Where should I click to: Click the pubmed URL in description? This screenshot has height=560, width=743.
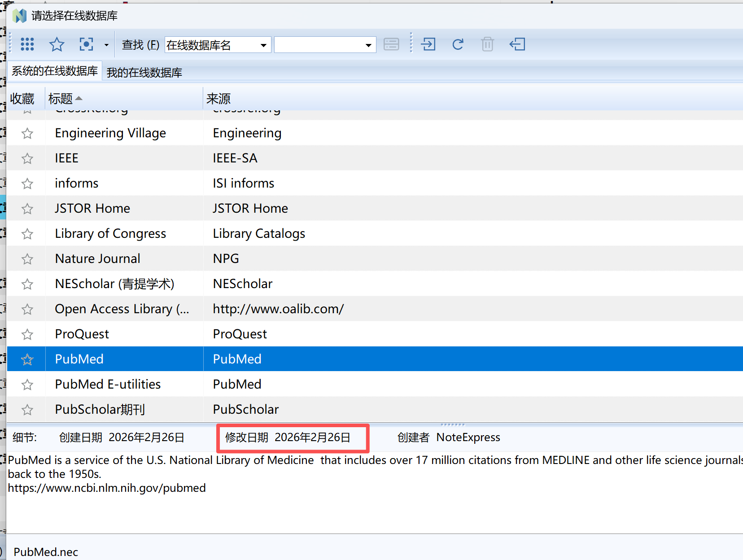pyautogui.click(x=107, y=488)
